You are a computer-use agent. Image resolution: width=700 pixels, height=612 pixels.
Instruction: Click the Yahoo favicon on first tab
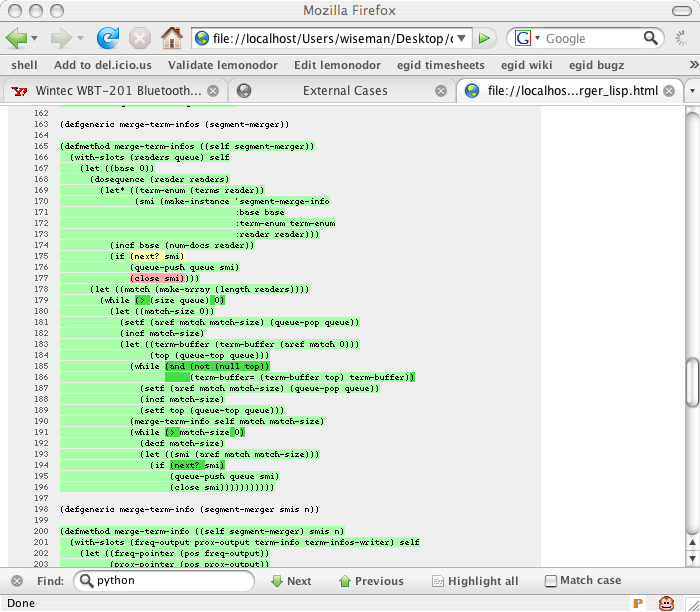point(19,91)
